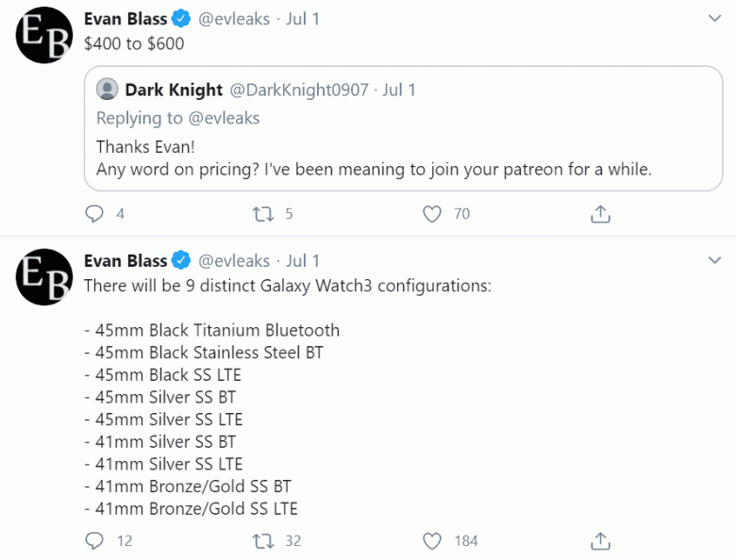Retweet the $400 to $600 tweet
Image resolution: width=736 pixels, height=560 pixels.
pos(264,214)
